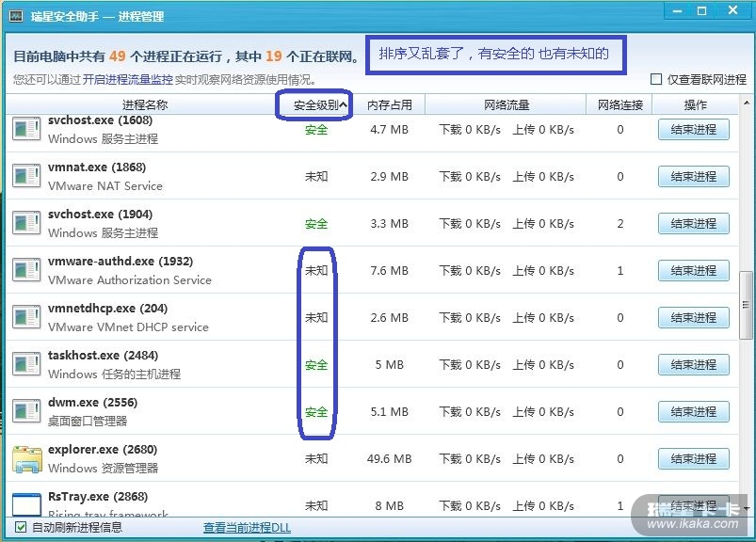End the svchost.exe (1904) process

tap(693, 224)
